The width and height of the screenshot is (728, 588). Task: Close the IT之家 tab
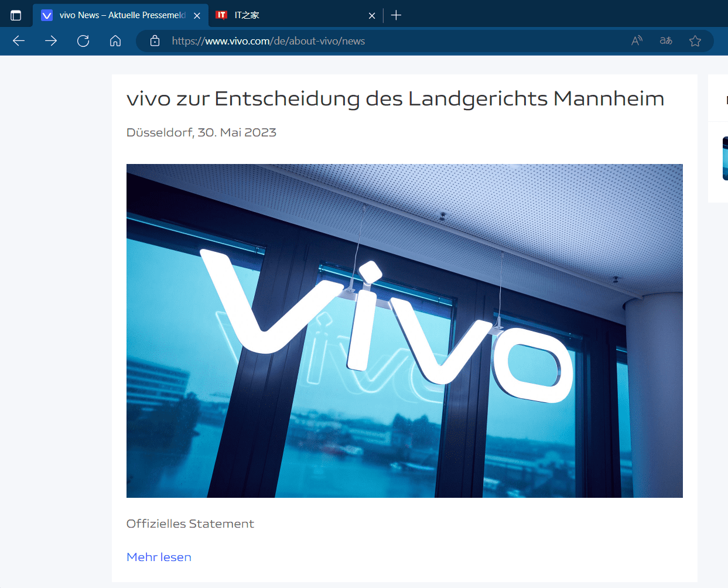[372, 16]
